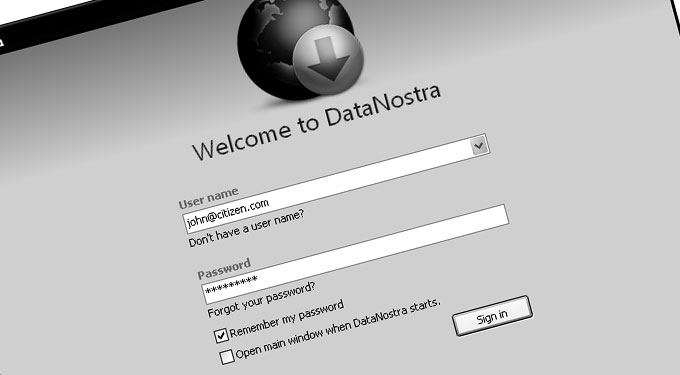The width and height of the screenshot is (680, 375).
Task: Enable Open main window when DataNostra starts
Action: coord(226,357)
